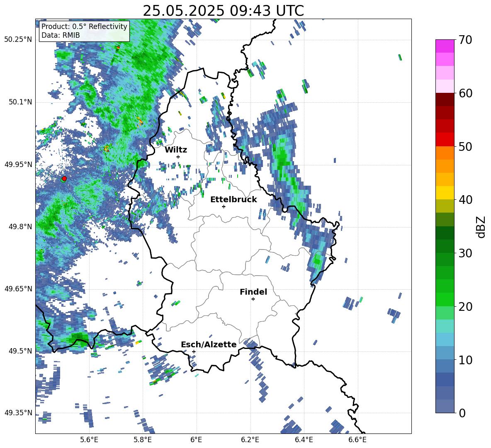
Task: Click the Wiltz station cross marker
Action: 178,157
